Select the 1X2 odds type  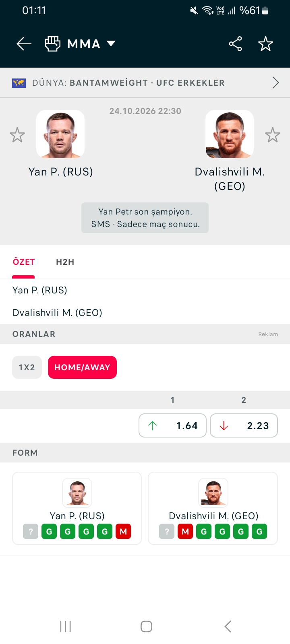(27, 367)
